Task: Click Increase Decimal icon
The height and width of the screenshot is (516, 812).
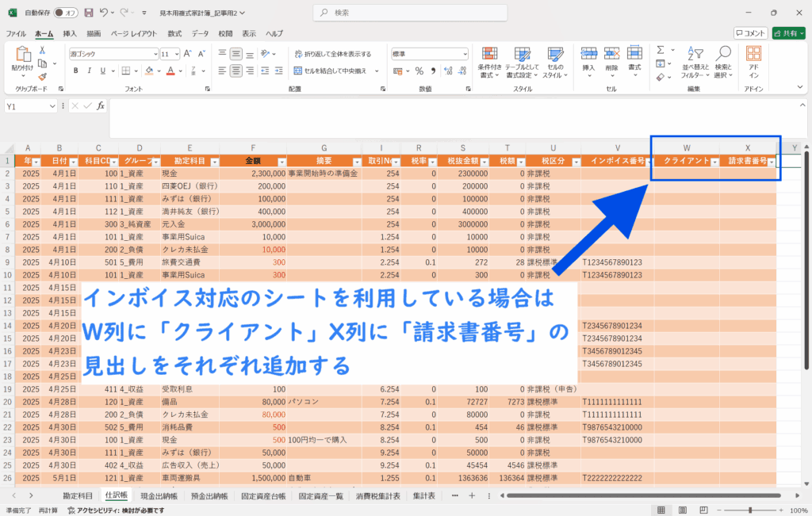Action: click(449, 71)
